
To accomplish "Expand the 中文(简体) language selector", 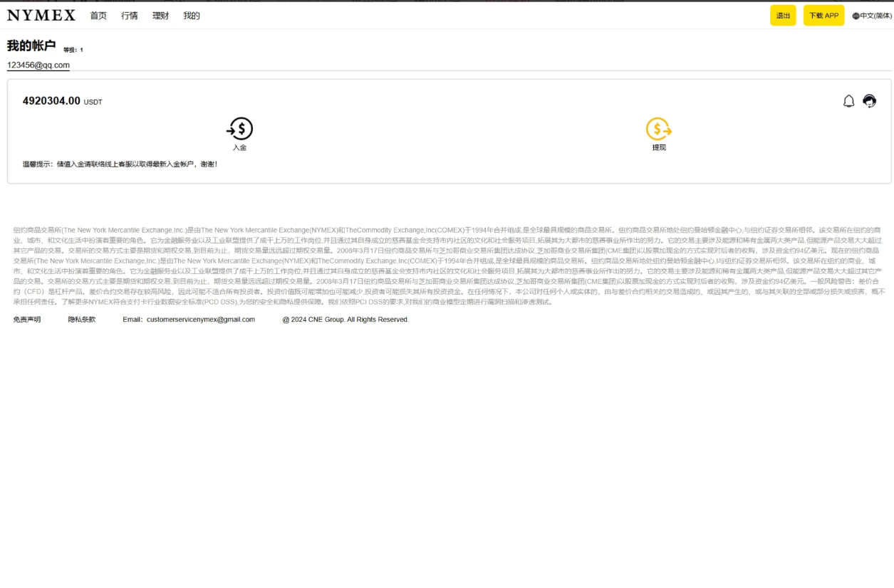I will coord(871,16).
